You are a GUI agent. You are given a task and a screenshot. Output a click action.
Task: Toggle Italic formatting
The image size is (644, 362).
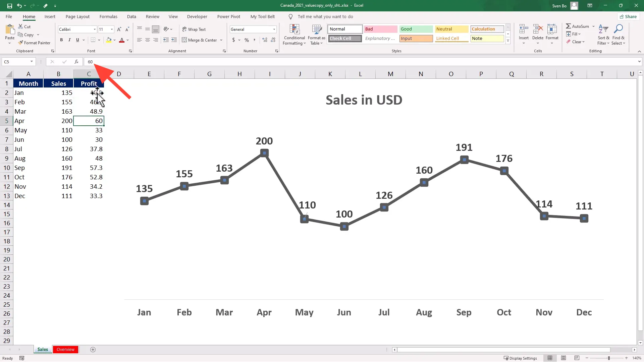(x=69, y=40)
